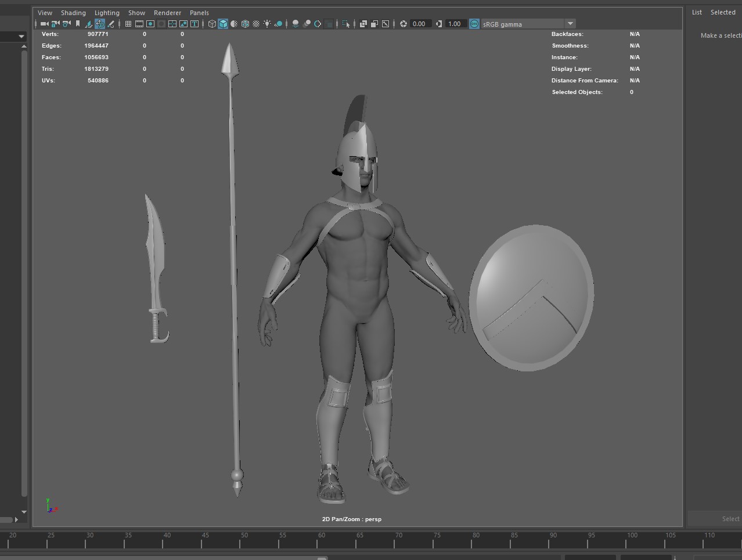Enable Use All Lights bulb icon
Screen dimensions: 742x560
click(267, 24)
